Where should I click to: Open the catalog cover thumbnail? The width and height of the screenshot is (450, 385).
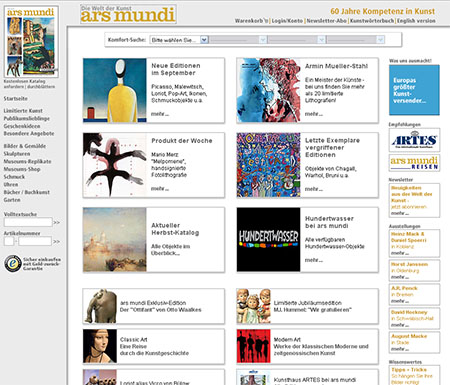[x=31, y=42]
